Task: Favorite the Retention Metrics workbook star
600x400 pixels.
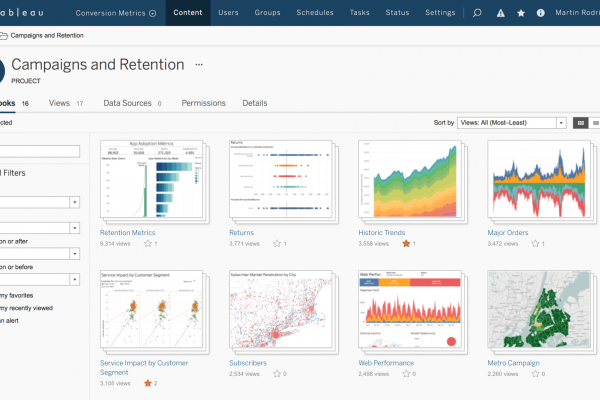Action: pyautogui.click(x=149, y=243)
